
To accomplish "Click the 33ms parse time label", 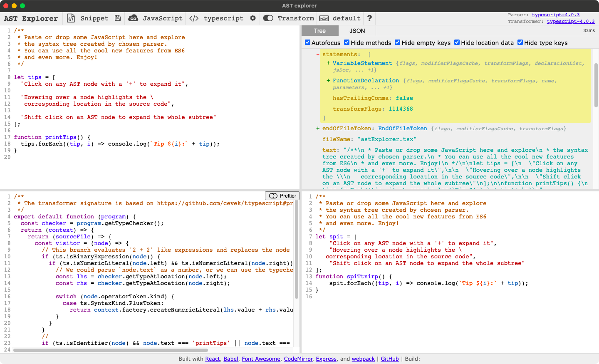I will (x=589, y=30).
